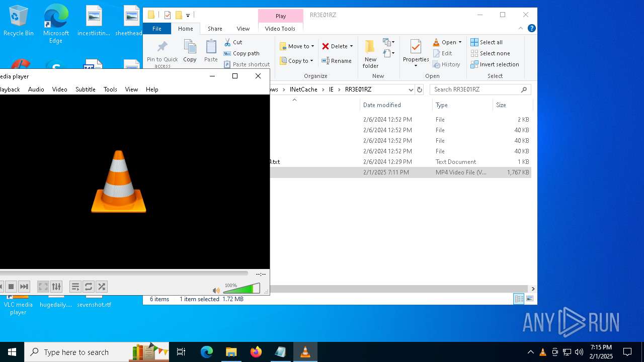Create a New folder
The height and width of the screenshot is (362, 644).
pyautogui.click(x=370, y=54)
